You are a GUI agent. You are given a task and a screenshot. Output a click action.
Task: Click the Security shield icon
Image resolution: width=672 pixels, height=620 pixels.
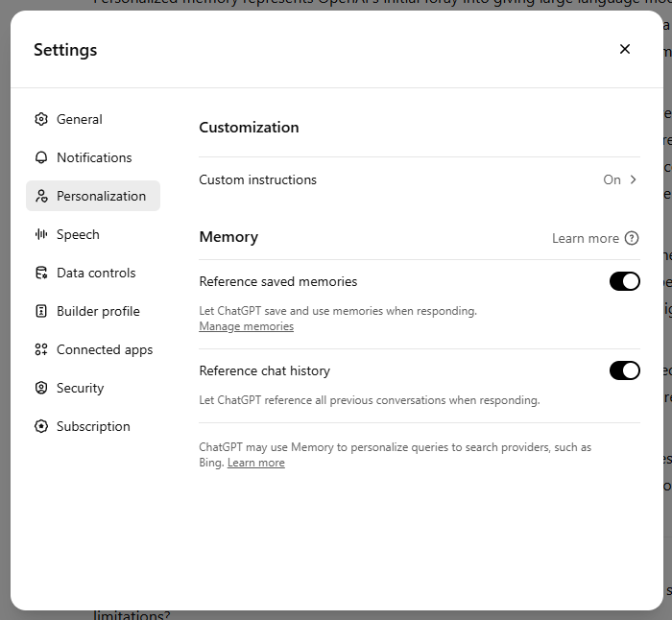pos(41,388)
